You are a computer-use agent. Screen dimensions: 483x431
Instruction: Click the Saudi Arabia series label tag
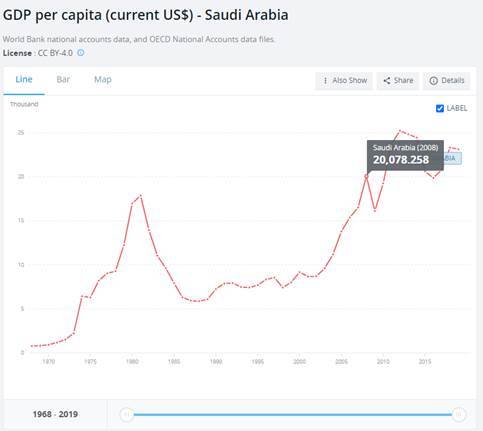click(x=452, y=158)
